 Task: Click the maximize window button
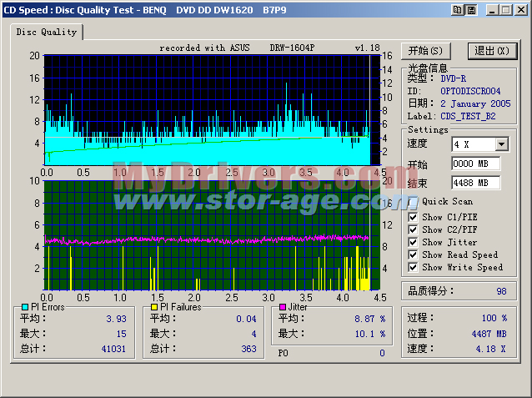(x=506, y=10)
